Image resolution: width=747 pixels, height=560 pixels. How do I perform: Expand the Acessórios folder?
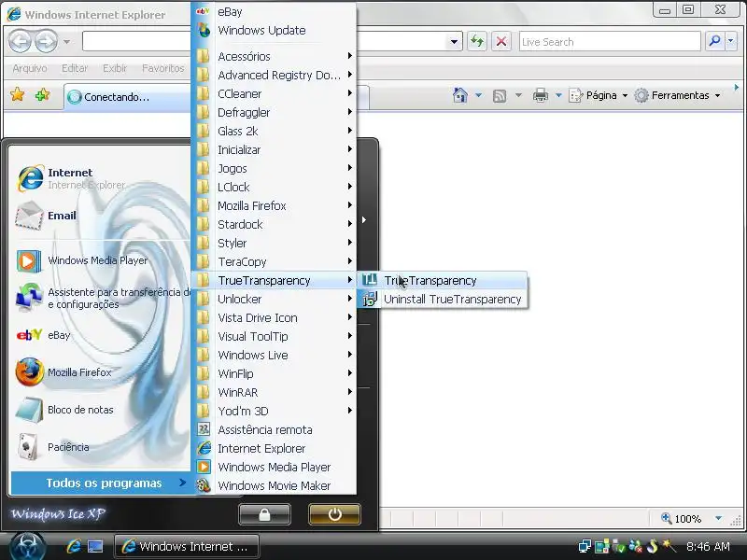pos(274,56)
